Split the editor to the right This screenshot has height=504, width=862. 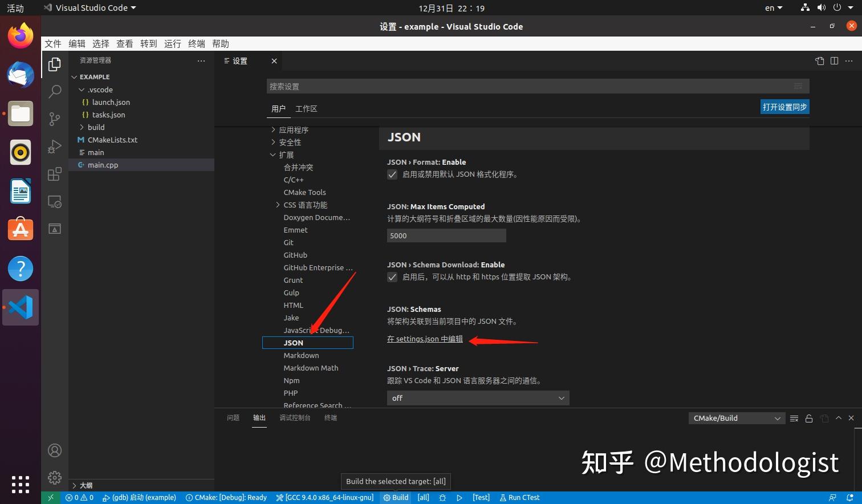click(834, 61)
